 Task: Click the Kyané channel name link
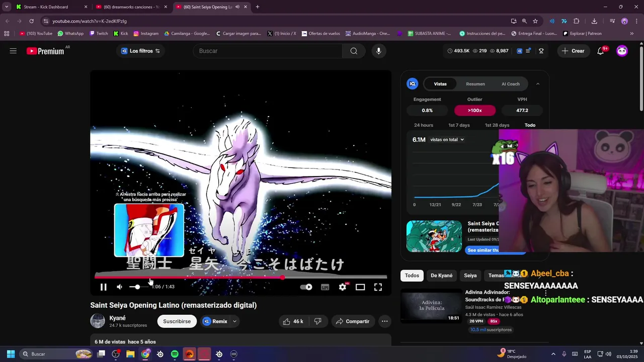point(118,318)
